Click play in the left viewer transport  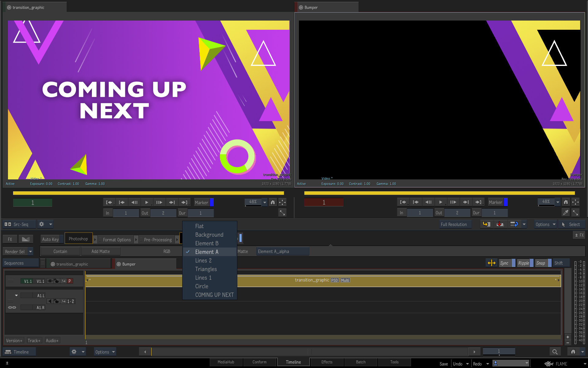pos(147,202)
